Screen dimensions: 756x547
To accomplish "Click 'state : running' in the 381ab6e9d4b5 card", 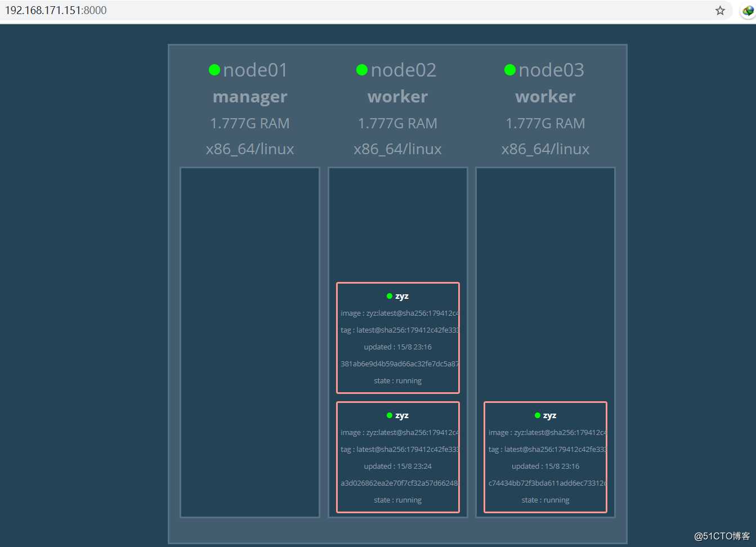I will [x=398, y=380].
